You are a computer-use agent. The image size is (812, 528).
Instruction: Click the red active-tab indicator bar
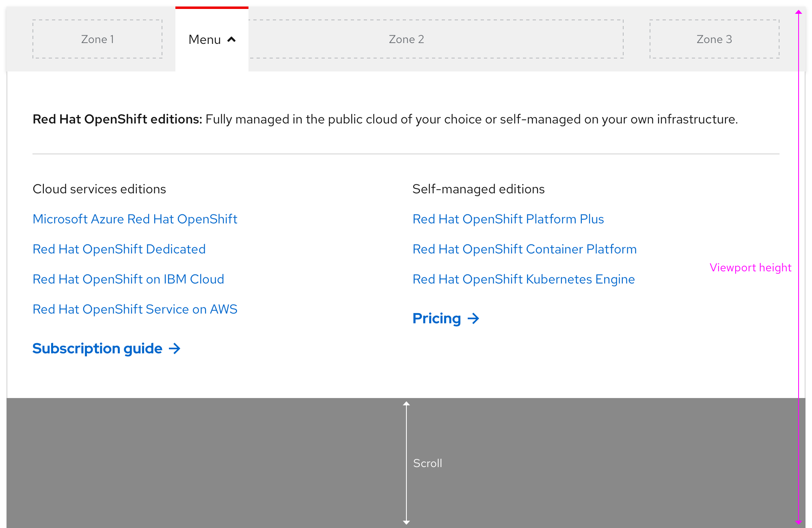[212, 7]
